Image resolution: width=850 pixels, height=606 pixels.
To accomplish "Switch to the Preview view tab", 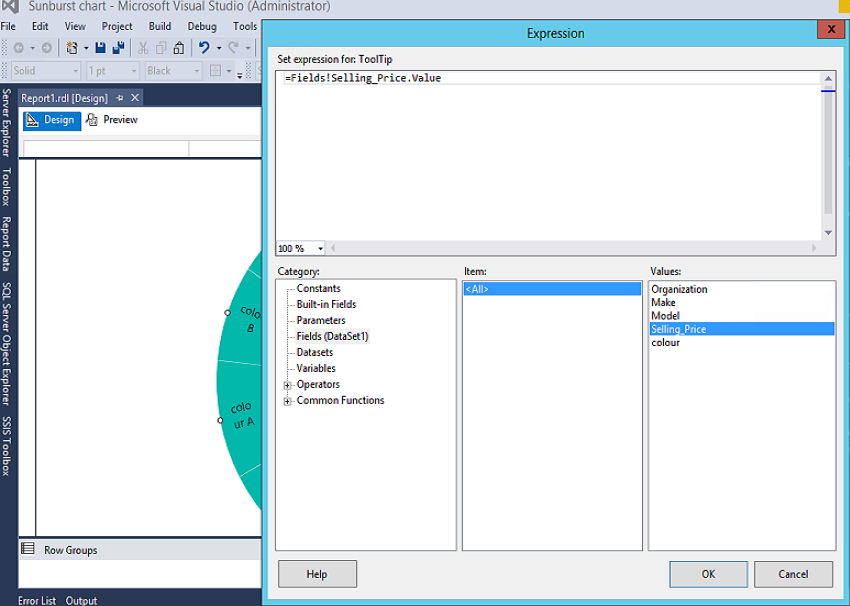I will pyautogui.click(x=113, y=120).
